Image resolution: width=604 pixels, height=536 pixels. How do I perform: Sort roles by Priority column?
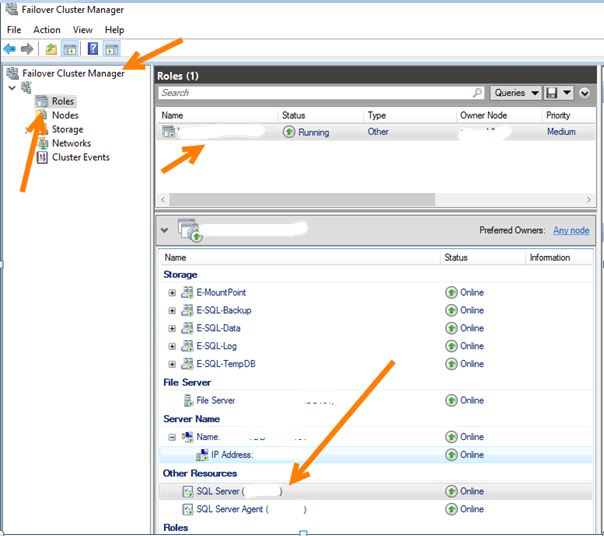point(558,115)
